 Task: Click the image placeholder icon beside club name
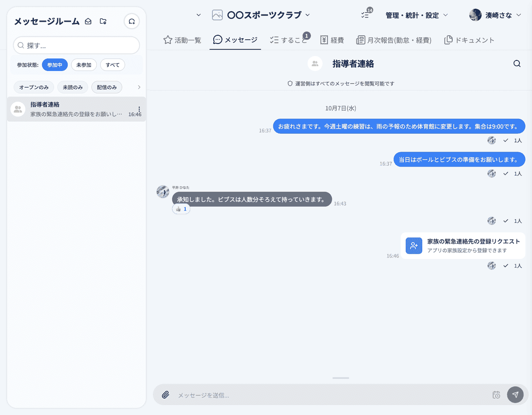coord(217,15)
